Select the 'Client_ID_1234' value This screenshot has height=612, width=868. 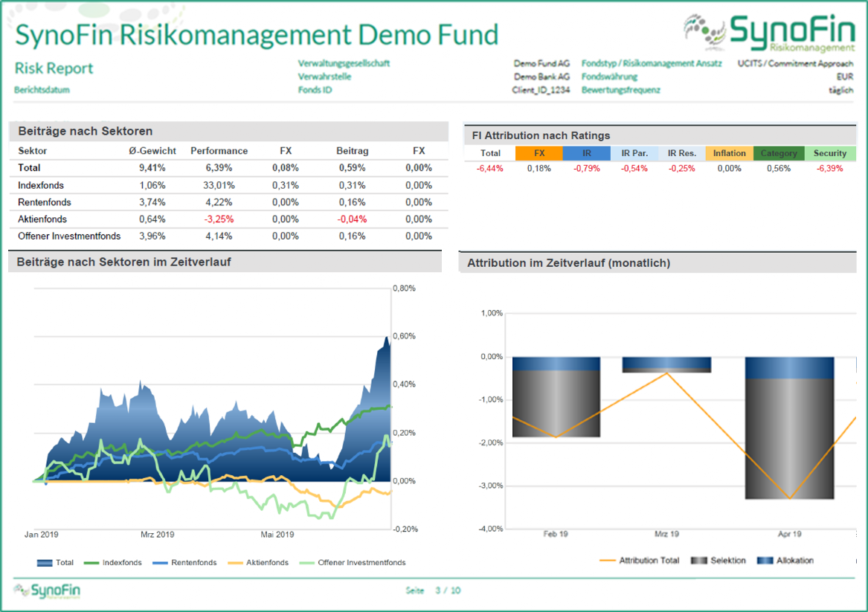point(540,90)
